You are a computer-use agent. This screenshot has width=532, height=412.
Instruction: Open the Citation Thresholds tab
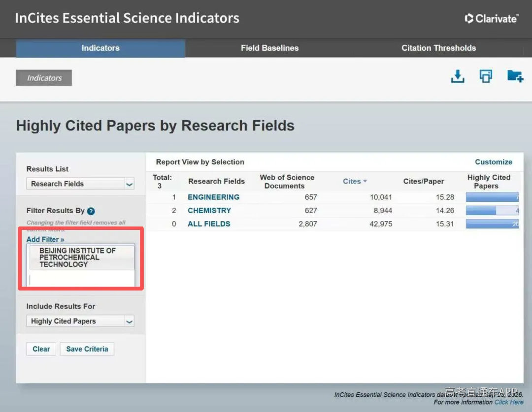(x=439, y=48)
